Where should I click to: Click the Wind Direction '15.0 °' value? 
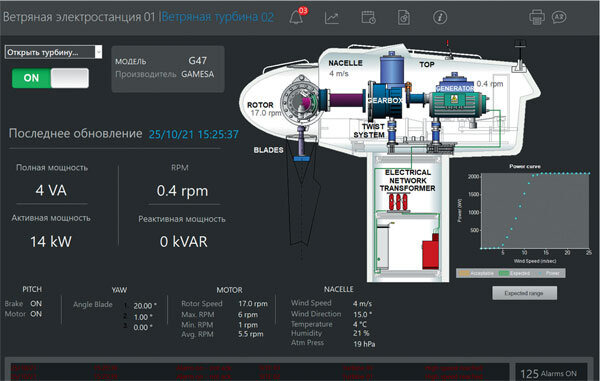[362, 314]
